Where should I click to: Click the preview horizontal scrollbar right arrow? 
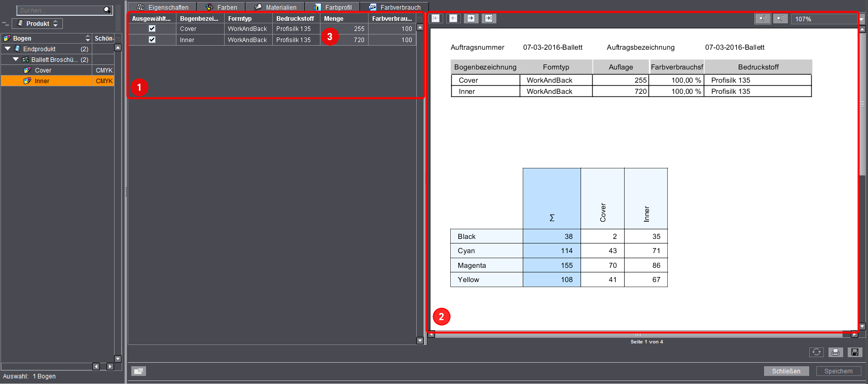click(854, 335)
